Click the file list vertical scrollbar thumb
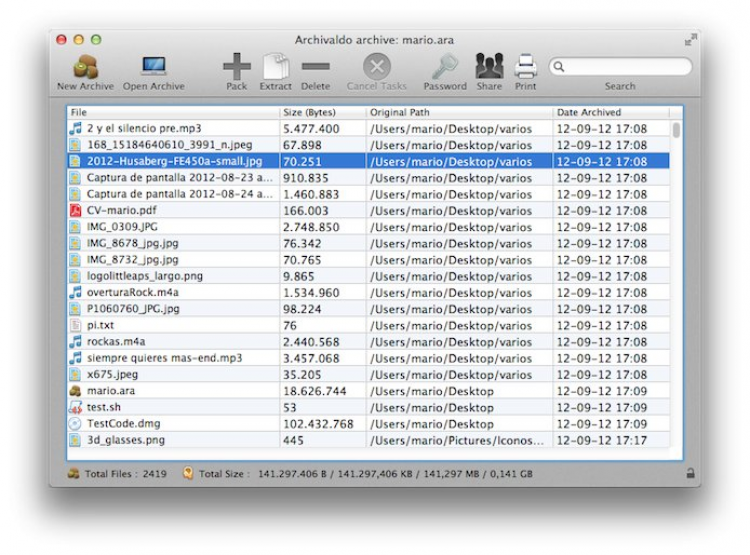This screenshot has height=555, width=750. [676, 130]
